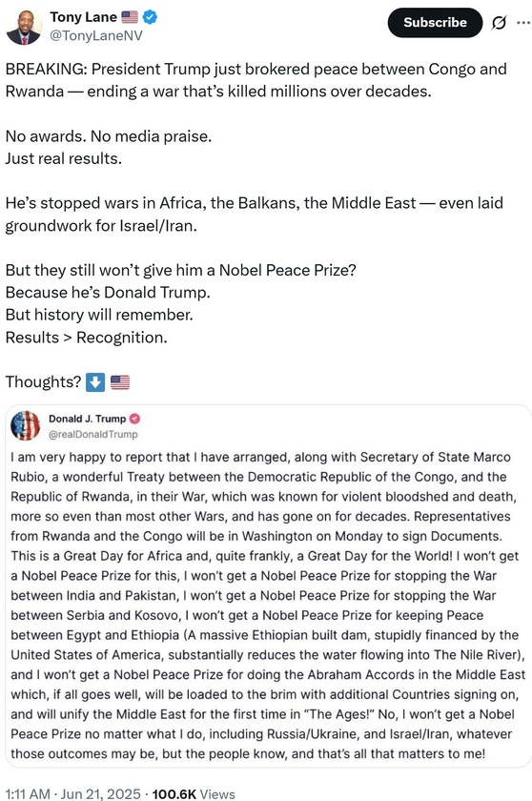Click the Grok slash-circle icon
This screenshot has width=532, height=801.
(499, 23)
